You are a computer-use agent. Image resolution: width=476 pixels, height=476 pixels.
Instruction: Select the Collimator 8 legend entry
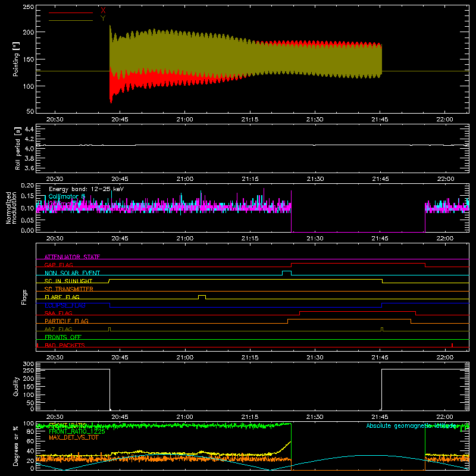pos(67,197)
